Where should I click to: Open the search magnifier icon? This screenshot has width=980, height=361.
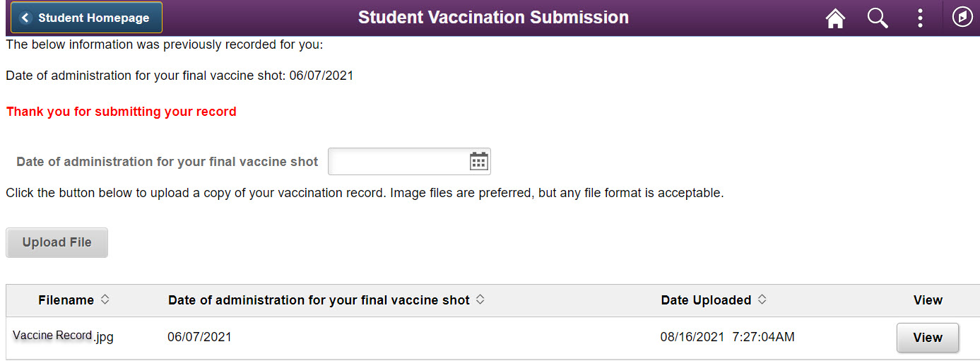[878, 18]
